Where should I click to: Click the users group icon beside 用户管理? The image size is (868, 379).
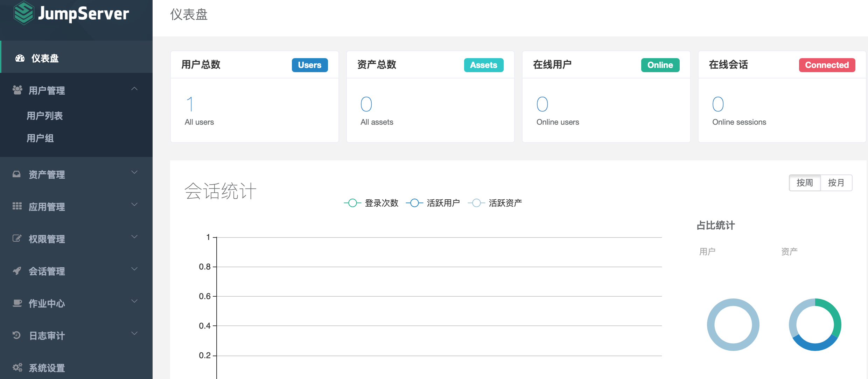(x=17, y=90)
